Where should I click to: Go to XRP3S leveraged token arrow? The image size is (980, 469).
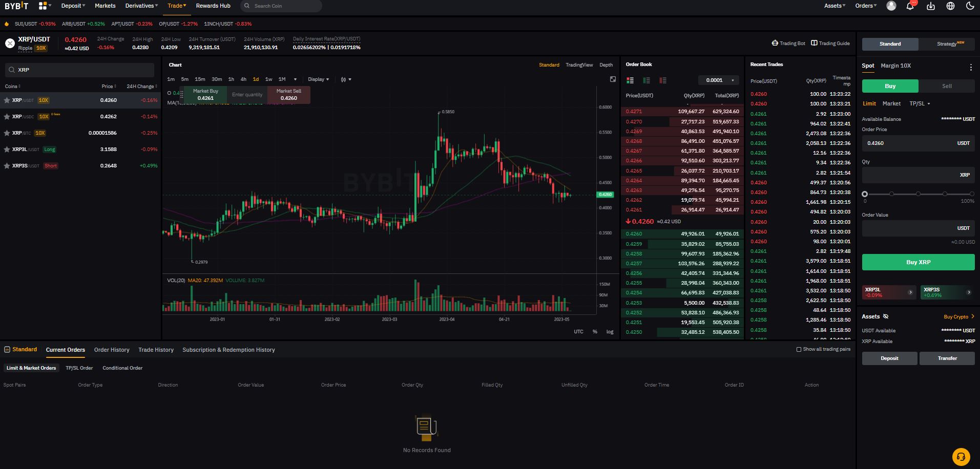[x=969, y=292]
